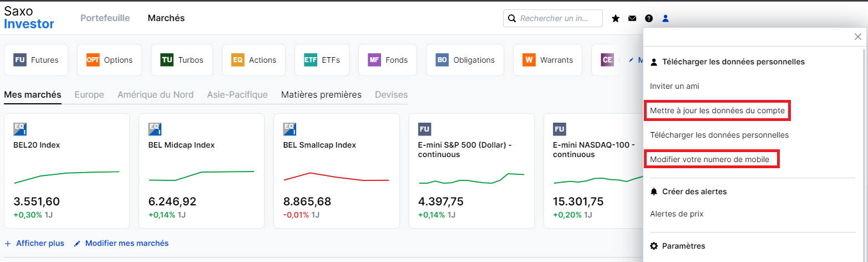Click the star favorites icon
868x262 pixels.
coord(616,18)
